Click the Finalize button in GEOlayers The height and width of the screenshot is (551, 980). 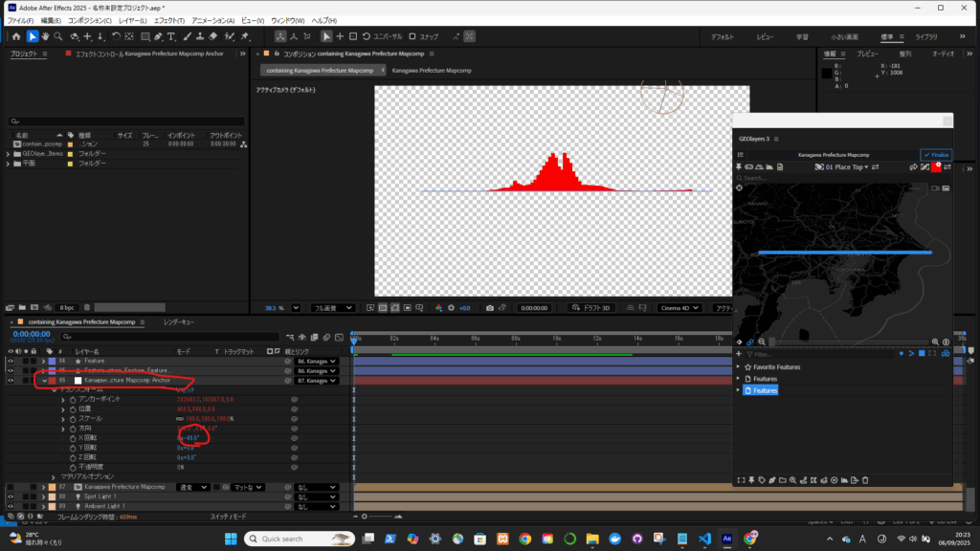point(935,154)
